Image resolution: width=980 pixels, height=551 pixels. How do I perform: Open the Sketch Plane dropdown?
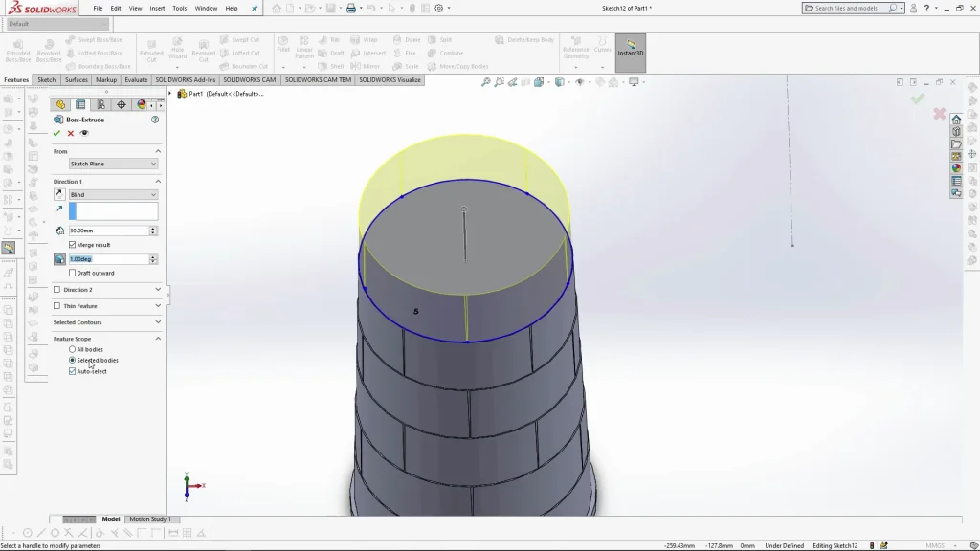[x=113, y=164]
